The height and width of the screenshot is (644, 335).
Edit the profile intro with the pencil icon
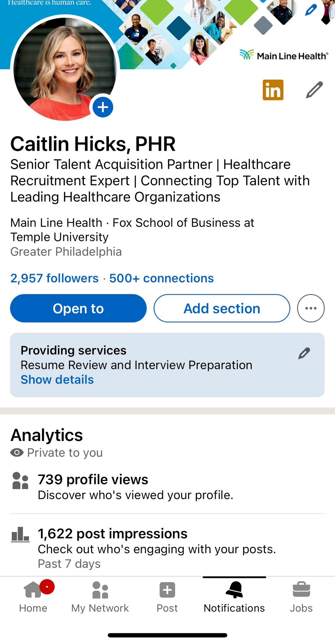coord(314,90)
